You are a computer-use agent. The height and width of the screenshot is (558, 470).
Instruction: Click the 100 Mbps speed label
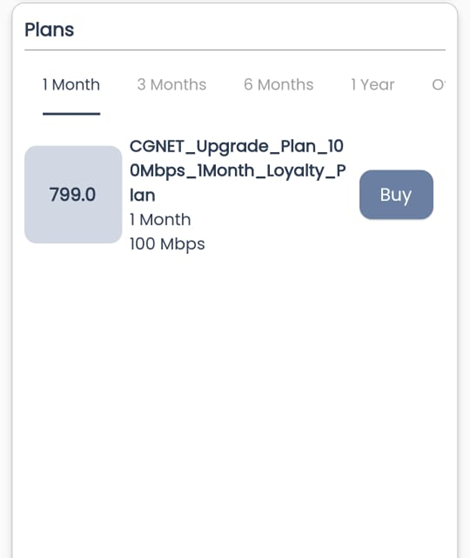[167, 244]
